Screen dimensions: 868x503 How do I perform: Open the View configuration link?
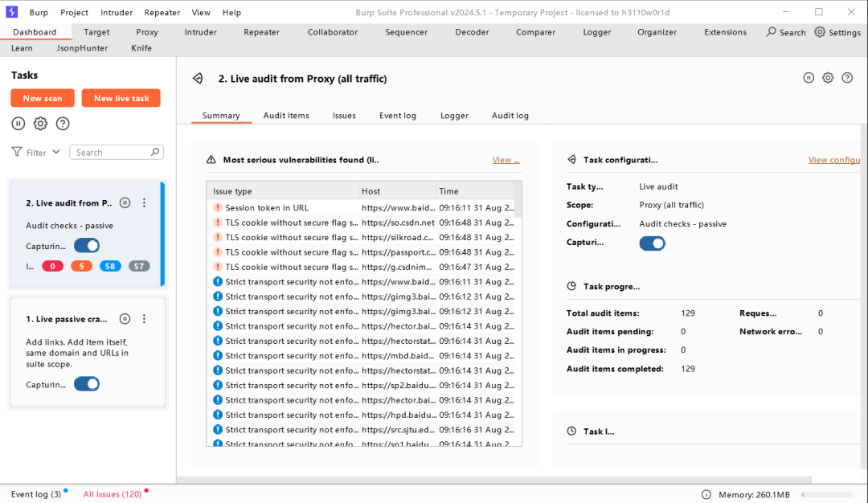[x=834, y=159]
